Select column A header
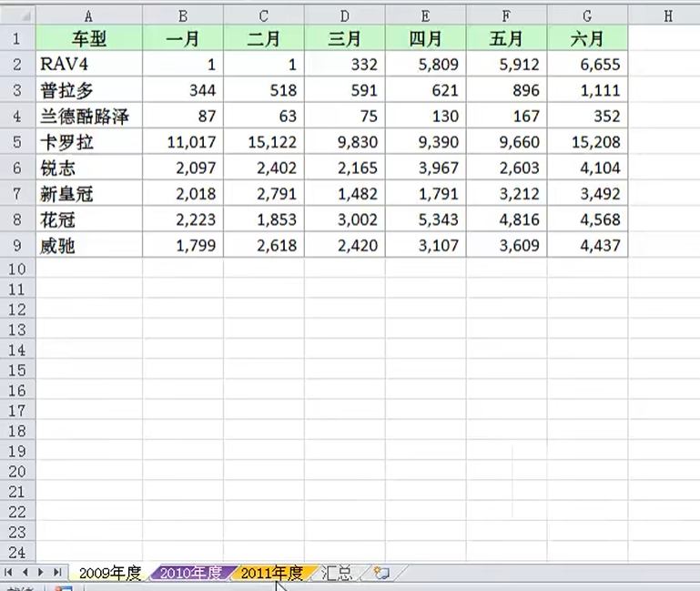Viewport: 700px width, 591px height. 89,16
